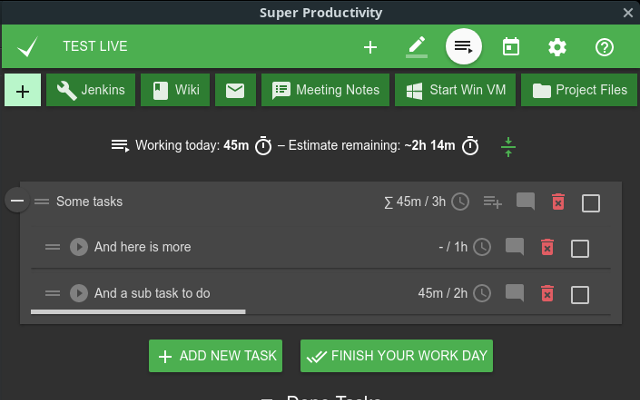Click the plus icon in the green header
Image resolution: width=640 pixels, height=400 pixels.
click(370, 47)
